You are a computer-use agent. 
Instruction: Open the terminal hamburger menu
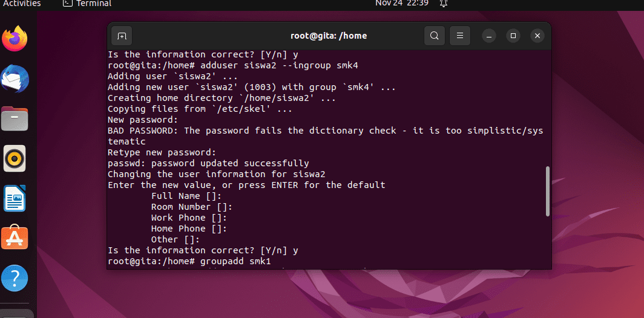click(x=460, y=36)
